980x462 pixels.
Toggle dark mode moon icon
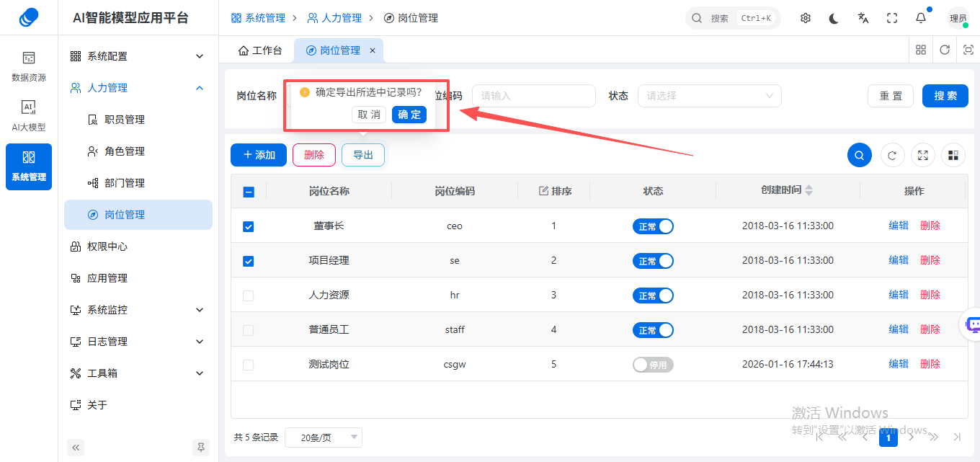pyautogui.click(x=834, y=18)
